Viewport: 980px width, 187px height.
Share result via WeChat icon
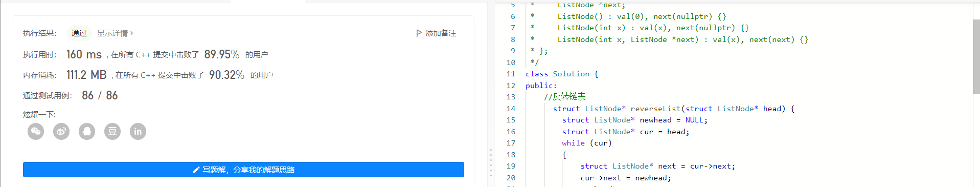point(36,132)
